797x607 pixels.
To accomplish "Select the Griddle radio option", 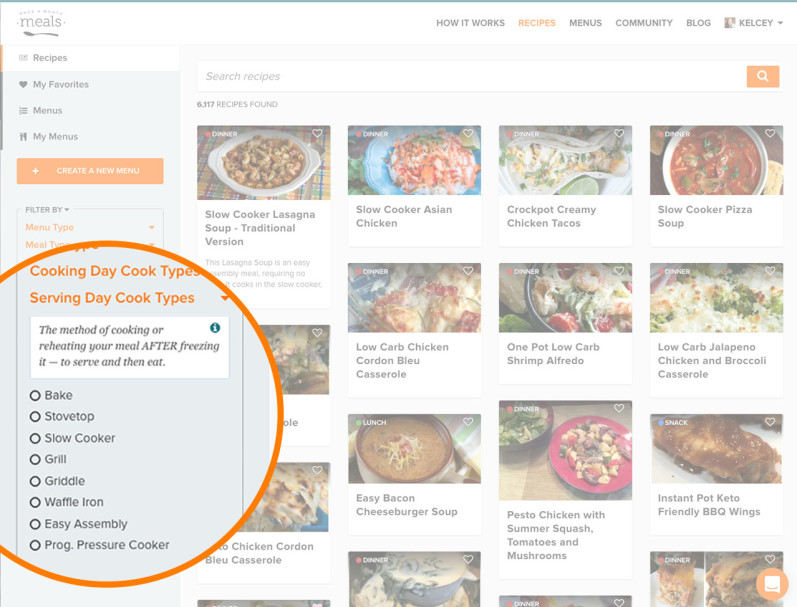I will [35, 481].
